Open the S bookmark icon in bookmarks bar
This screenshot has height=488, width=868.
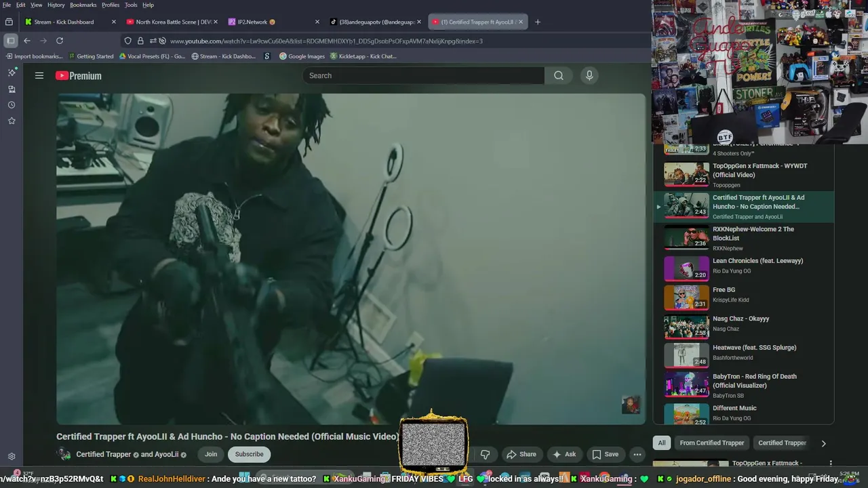click(267, 56)
